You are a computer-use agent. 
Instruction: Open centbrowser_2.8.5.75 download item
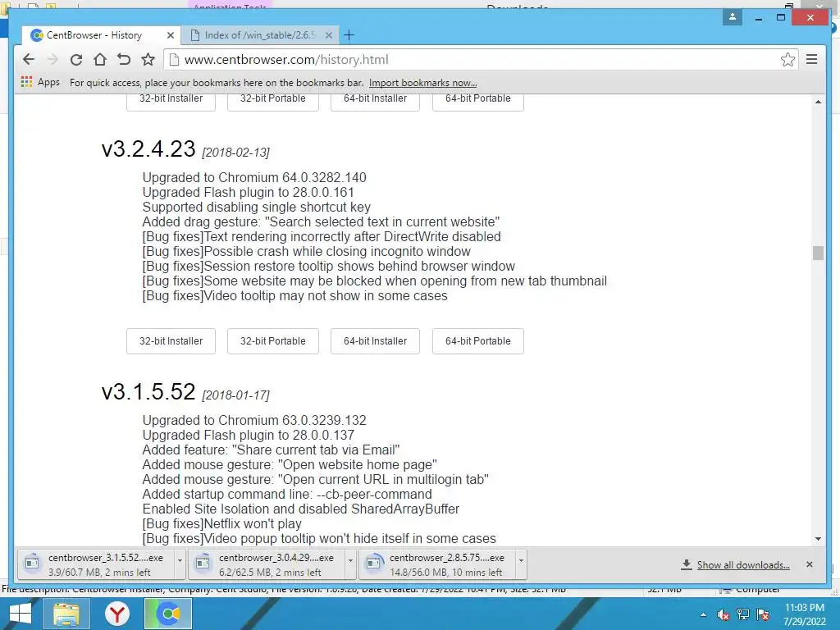437,564
